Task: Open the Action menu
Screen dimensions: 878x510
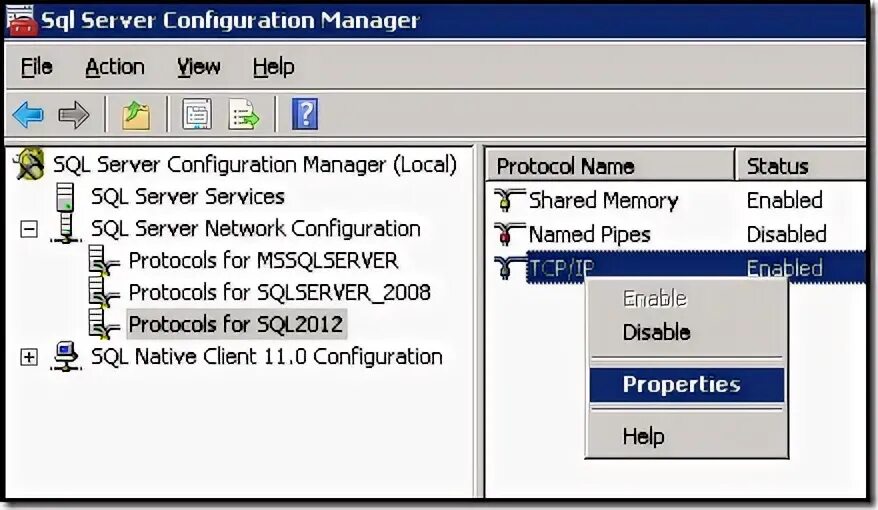Action: click(x=115, y=67)
